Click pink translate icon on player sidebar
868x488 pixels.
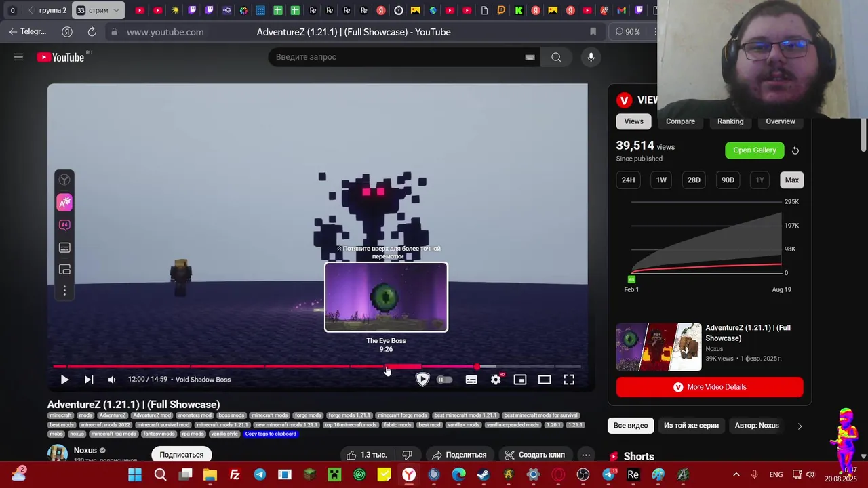tap(64, 202)
